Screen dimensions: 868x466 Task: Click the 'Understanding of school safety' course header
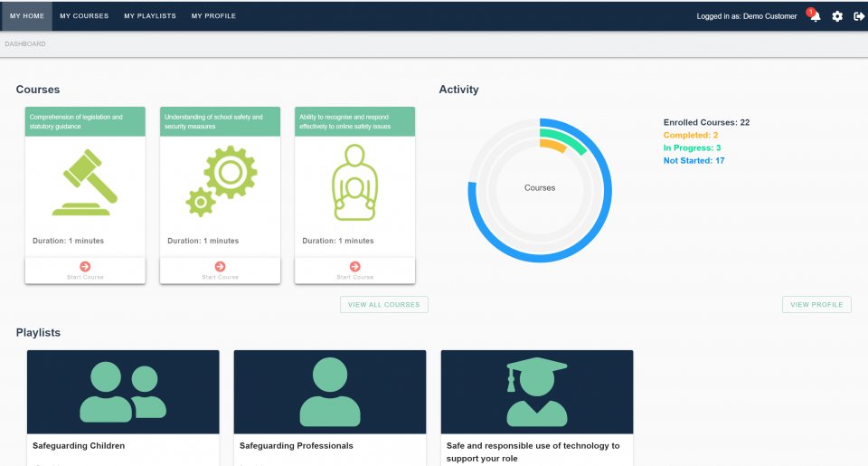pos(220,122)
